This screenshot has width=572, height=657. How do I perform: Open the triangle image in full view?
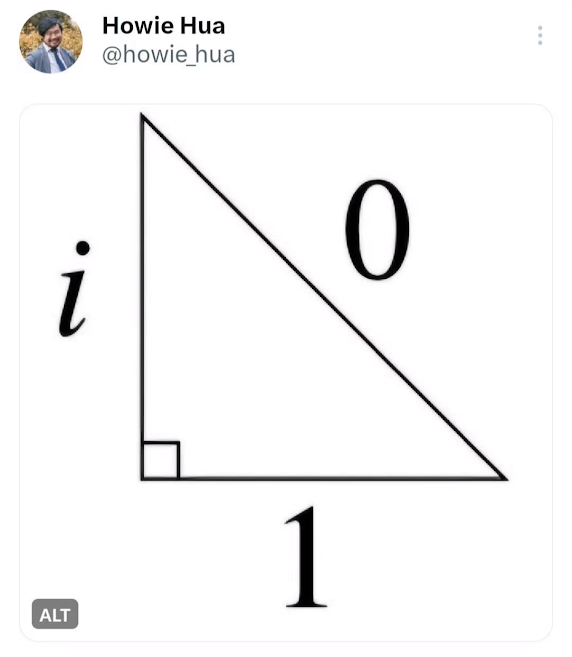click(x=286, y=372)
